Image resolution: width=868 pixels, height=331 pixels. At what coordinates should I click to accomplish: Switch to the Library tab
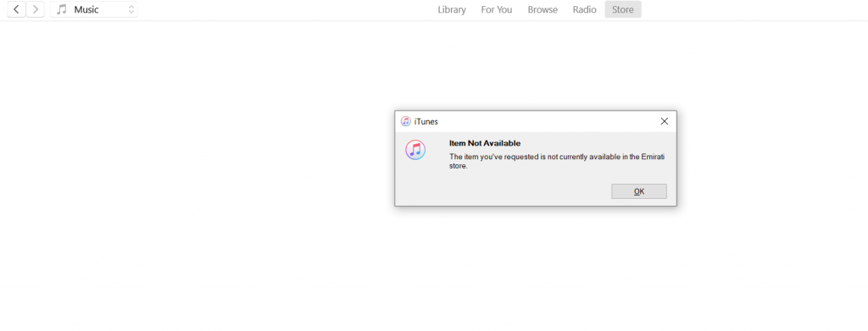[452, 9]
